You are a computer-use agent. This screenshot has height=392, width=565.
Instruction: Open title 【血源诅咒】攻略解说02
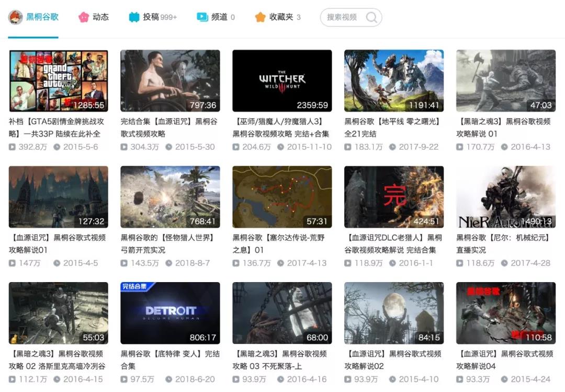pos(393,360)
